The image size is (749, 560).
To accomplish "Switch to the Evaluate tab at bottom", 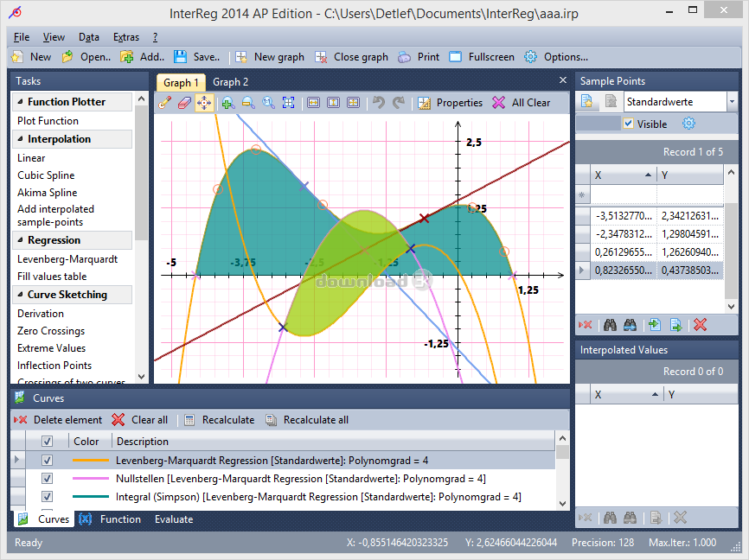I will click(x=174, y=519).
